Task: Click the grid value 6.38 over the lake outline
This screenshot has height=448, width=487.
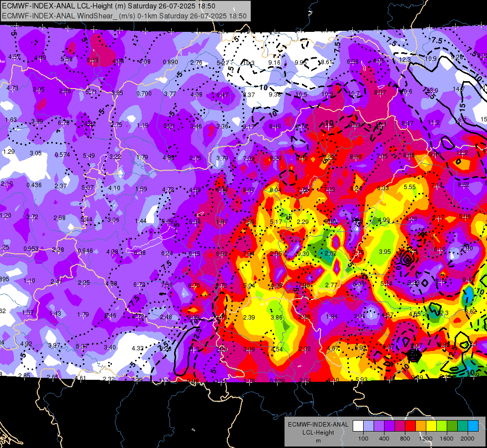Action: (x=139, y=253)
